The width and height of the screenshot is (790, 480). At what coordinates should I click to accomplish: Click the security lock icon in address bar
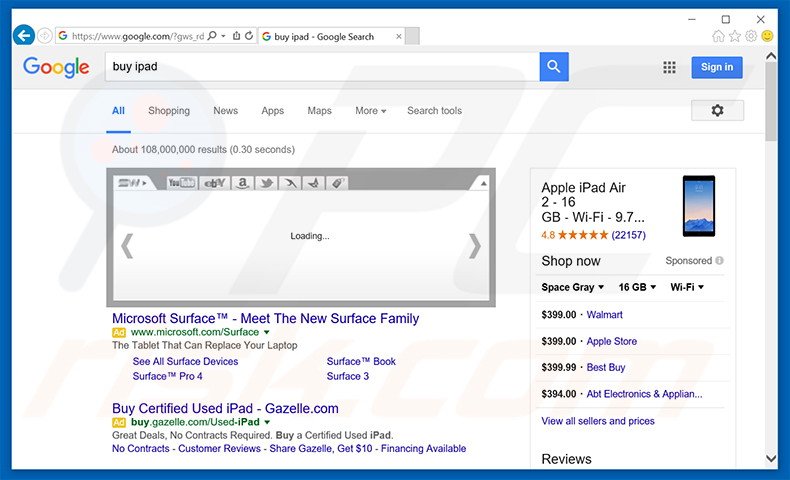pyautogui.click(x=236, y=36)
